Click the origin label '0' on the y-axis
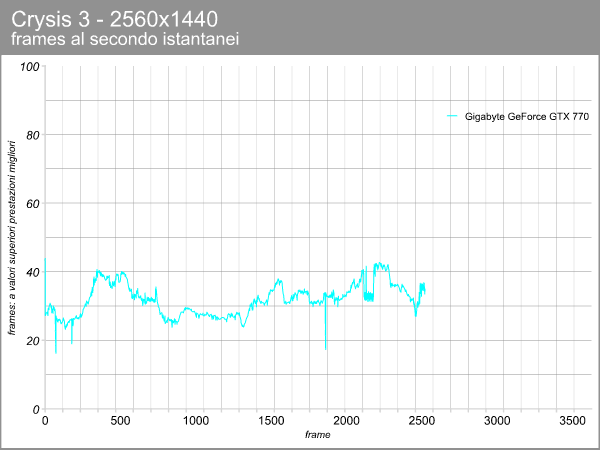The width and height of the screenshot is (600, 450). click(36, 410)
